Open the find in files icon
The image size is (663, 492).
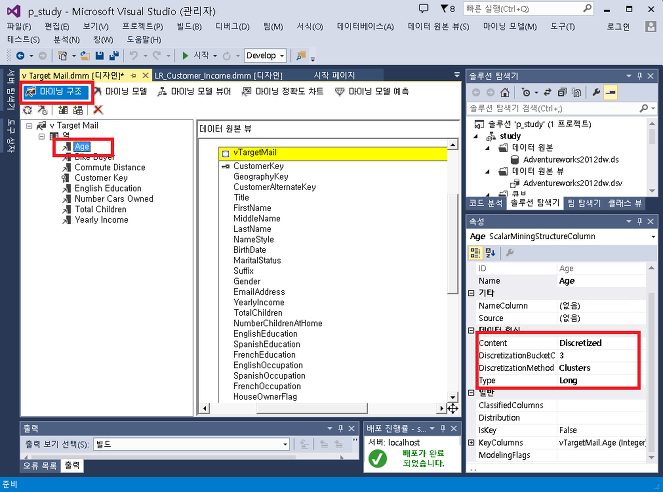301,55
